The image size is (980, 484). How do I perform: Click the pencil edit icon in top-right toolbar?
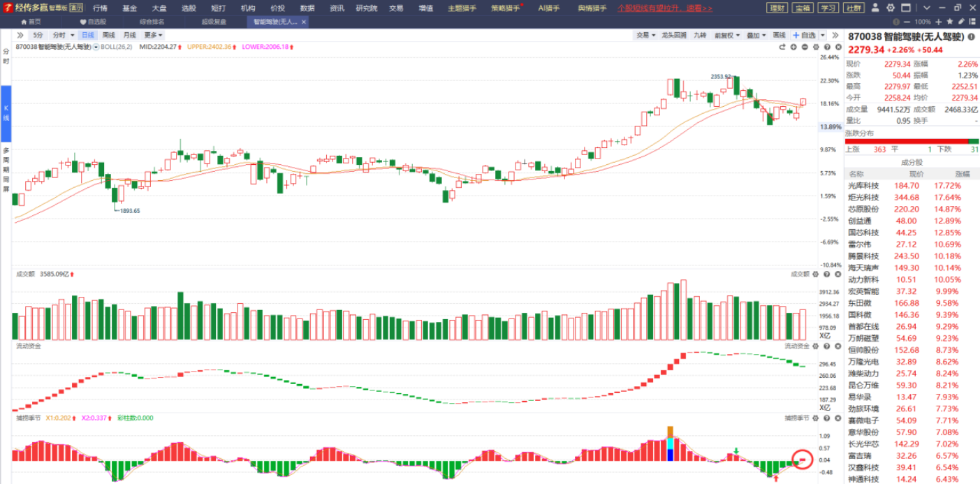(960, 22)
